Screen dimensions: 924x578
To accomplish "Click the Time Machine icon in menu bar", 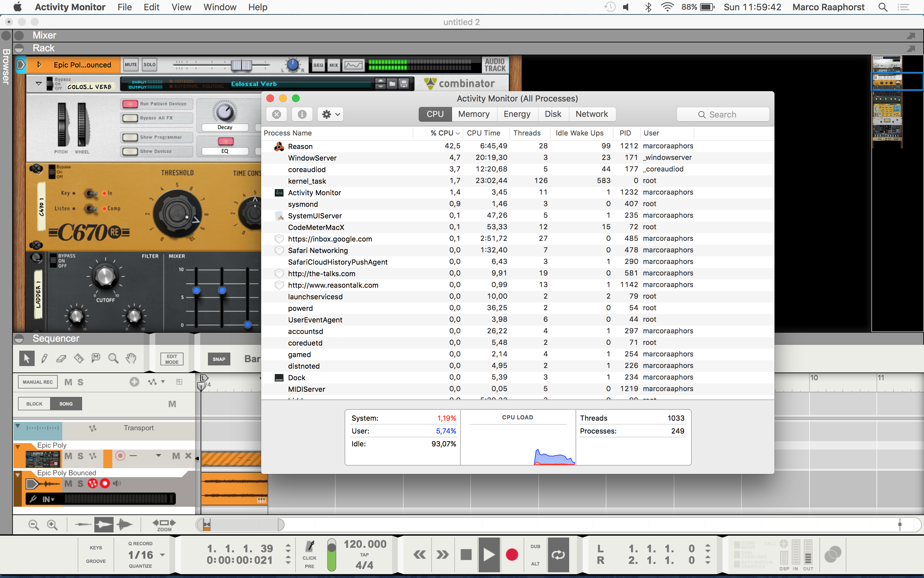I will tap(610, 7).
